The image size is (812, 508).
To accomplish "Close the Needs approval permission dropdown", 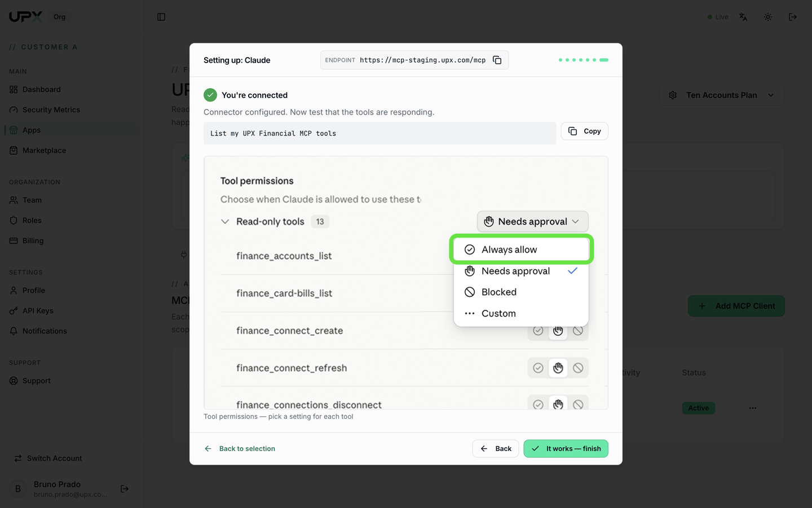I will click(532, 221).
